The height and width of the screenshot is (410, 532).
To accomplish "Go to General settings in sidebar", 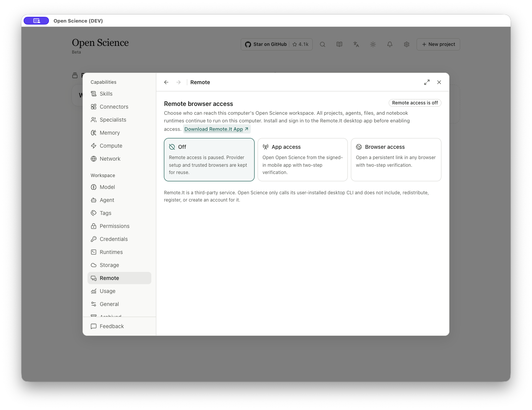I will point(119,304).
